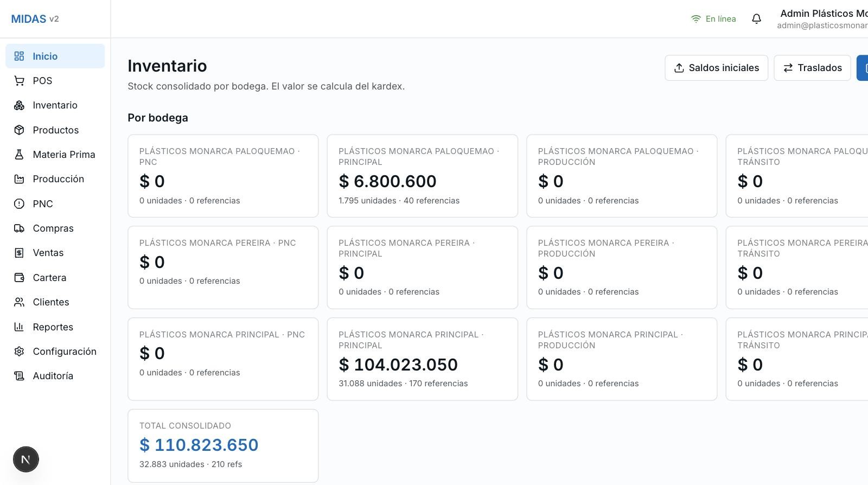Viewport: 868px width, 485px height.
Task: Click the "Por bodega" section heading
Action: click(158, 118)
